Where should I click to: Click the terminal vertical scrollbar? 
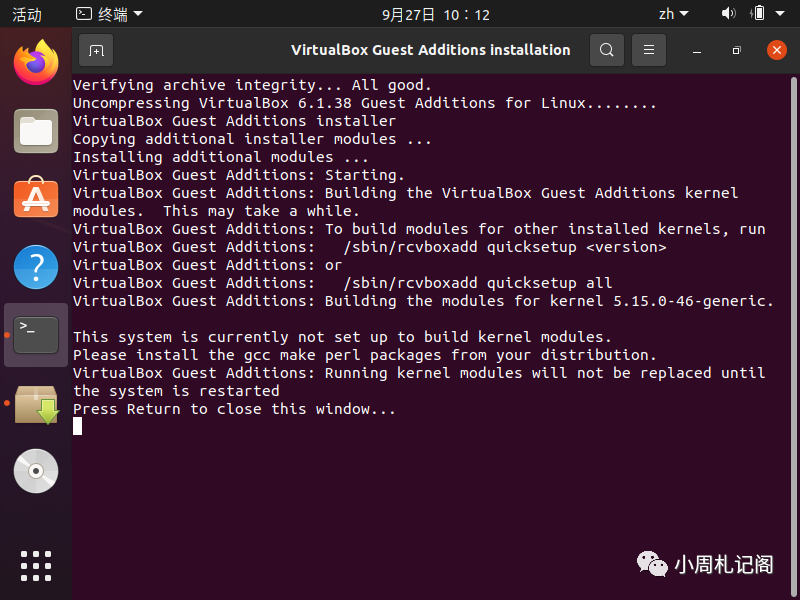pyautogui.click(x=793, y=337)
